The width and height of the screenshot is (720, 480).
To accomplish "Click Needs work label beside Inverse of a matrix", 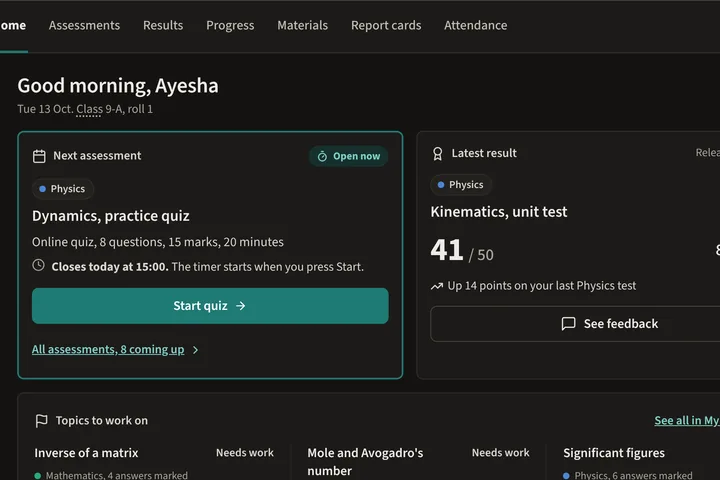I will tap(245, 453).
